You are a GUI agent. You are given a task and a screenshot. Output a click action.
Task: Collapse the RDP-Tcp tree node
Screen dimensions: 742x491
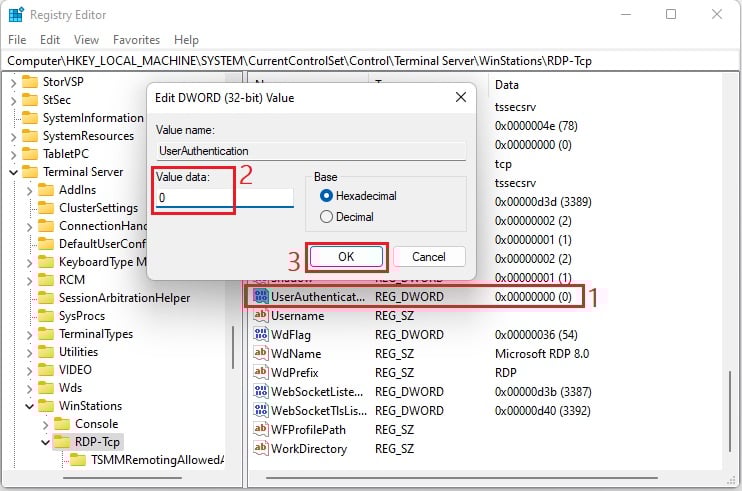[x=45, y=442]
